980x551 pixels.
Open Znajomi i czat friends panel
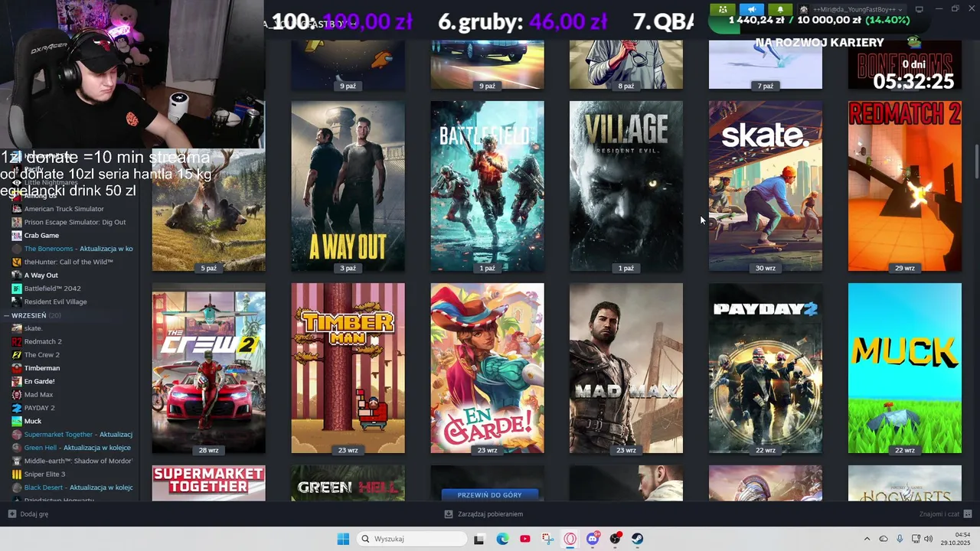(x=946, y=514)
